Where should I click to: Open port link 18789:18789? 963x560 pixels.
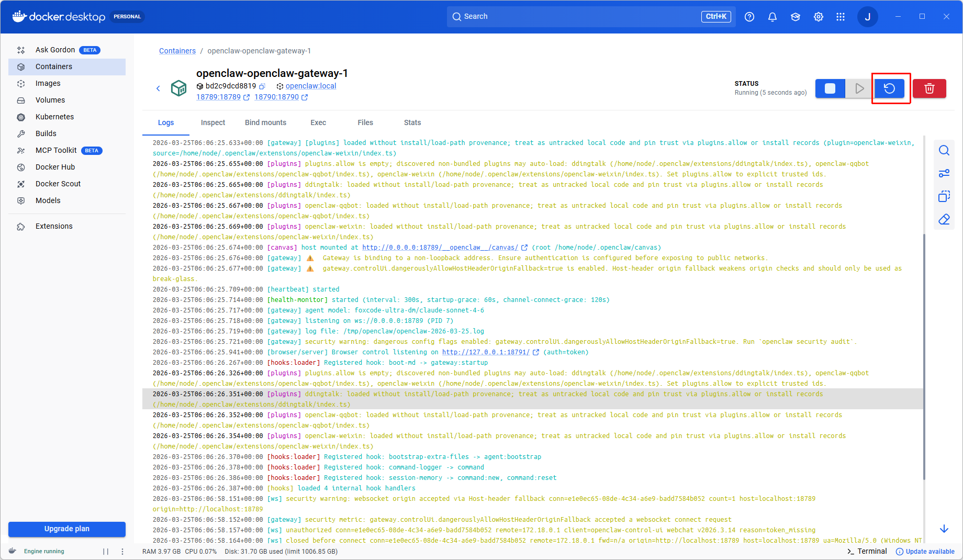point(219,97)
